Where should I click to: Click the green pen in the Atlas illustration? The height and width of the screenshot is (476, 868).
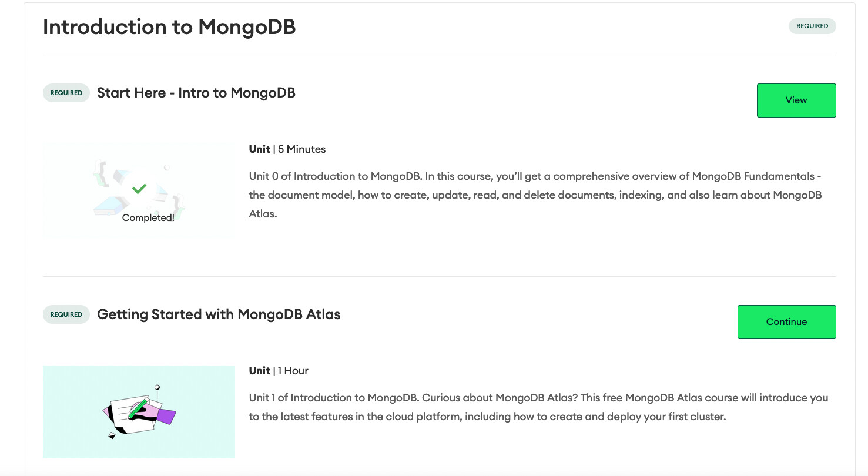point(138,407)
